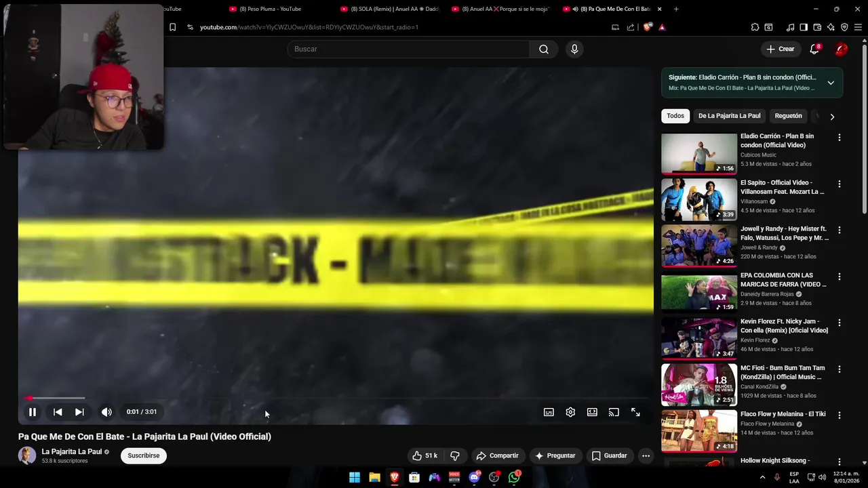Screen dimensions: 868x488
Task: Select the Todos filter chip
Action: click(x=675, y=116)
